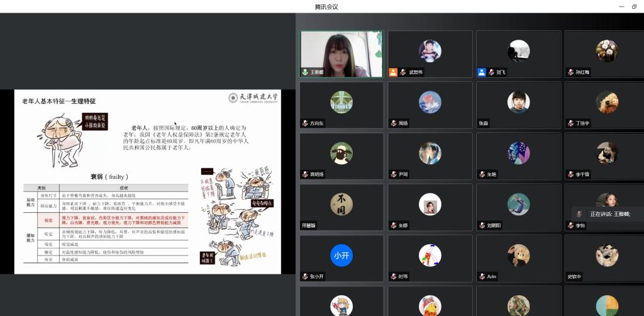Screen dimensions: 644x316
Task: Click the blue 小开 avatar circle
Action: point(341,255)
